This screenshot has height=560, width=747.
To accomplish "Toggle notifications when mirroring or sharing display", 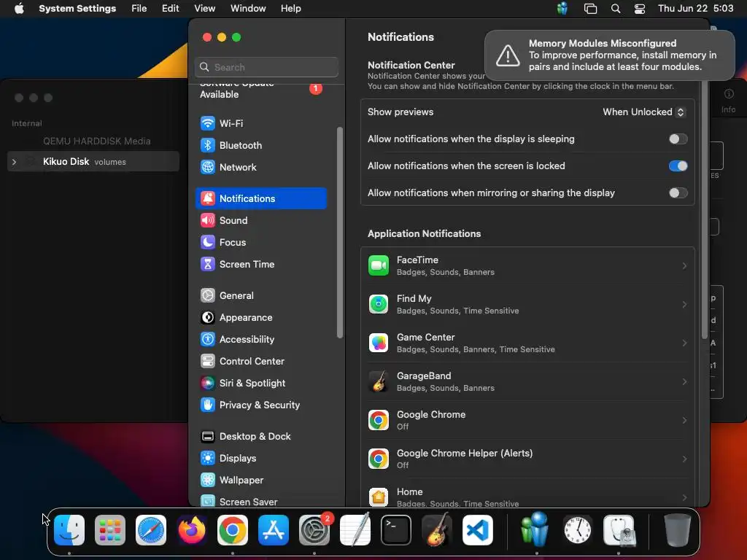I will 678,192.
